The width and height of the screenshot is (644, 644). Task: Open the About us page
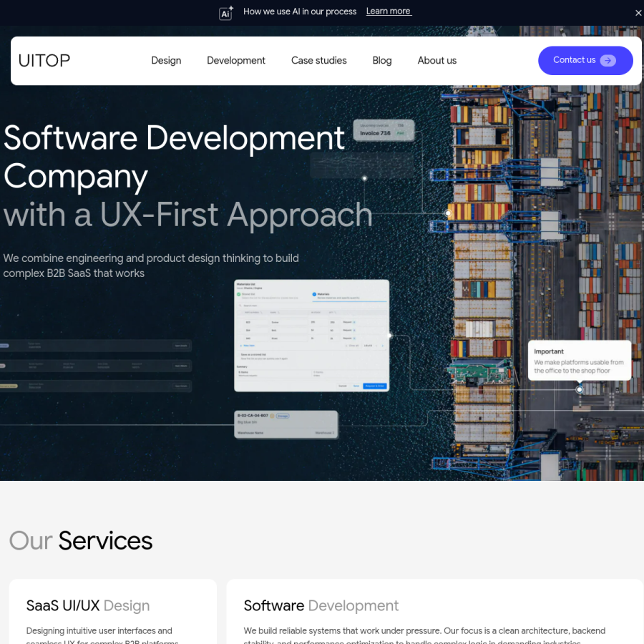pos(436,60)
